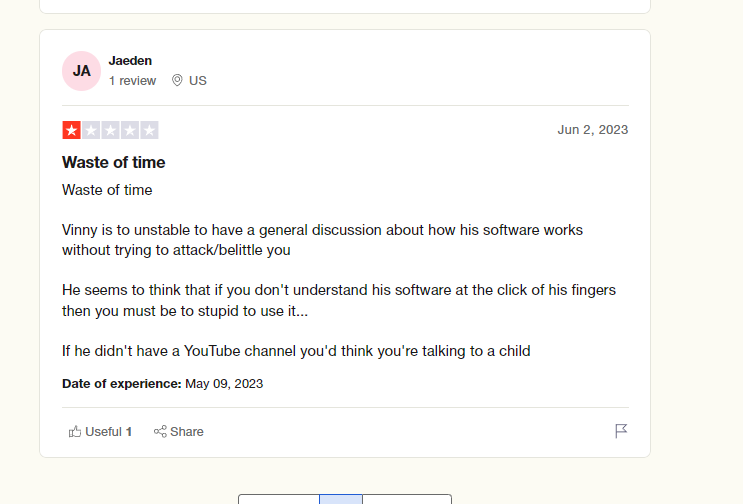The image size is (743, 504).
Task: Go to the next page pagination button
Action: (407, 499)
